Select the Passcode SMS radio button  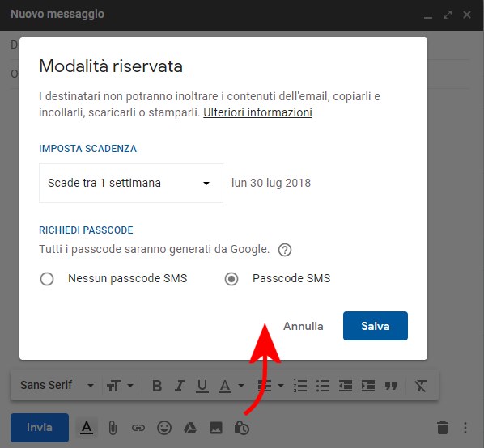(x=231, y=279)
